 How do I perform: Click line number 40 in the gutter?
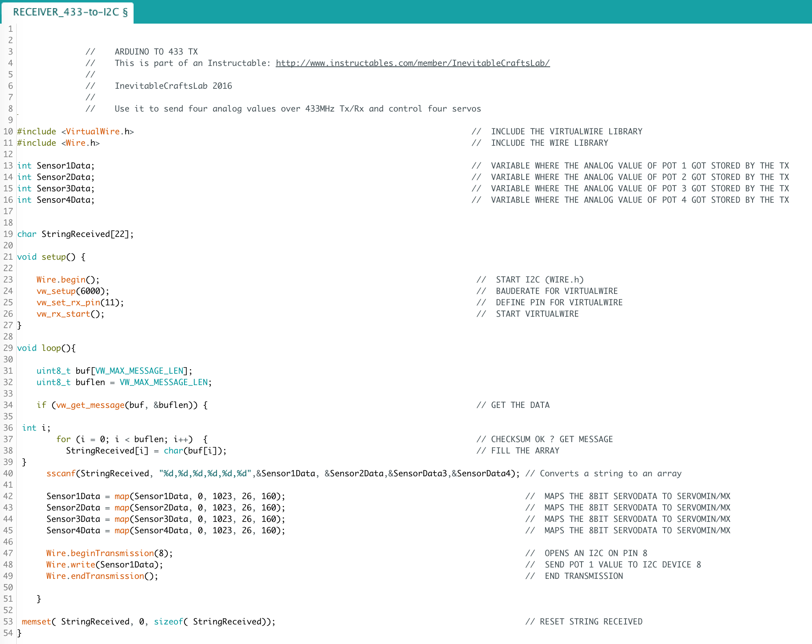pos(7,473)
